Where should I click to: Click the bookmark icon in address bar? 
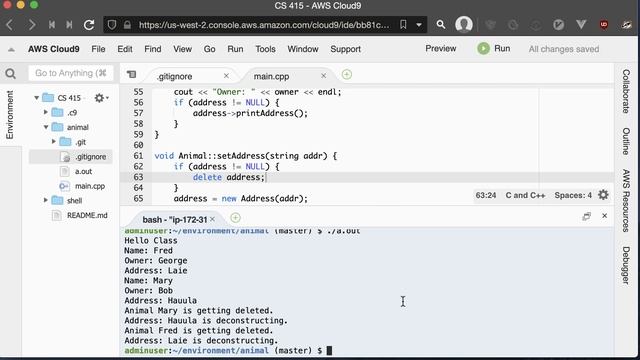[x=403, y=25]
